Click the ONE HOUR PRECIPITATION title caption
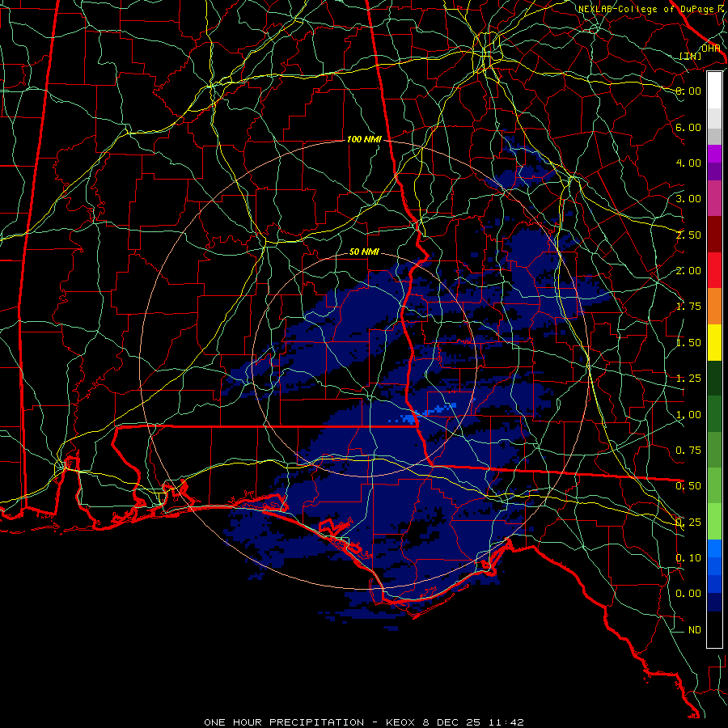 click(x=363, y=722)
